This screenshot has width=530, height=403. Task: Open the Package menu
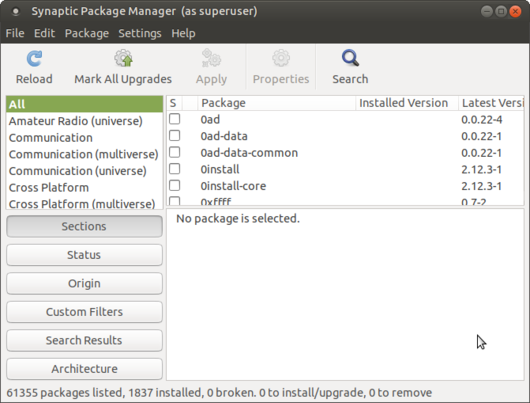tap(87, 33)
